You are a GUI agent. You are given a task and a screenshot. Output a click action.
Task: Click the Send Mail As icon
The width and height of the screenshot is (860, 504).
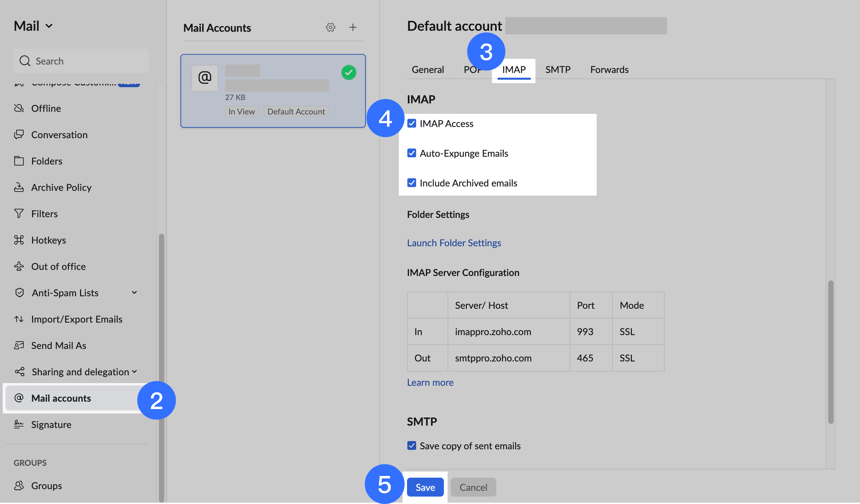coord(20,345)
